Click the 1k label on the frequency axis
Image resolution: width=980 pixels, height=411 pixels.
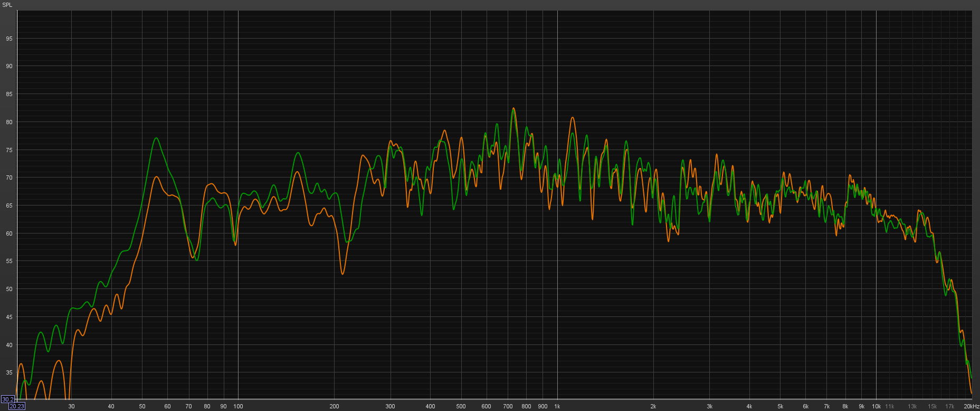pyautogui.click(x=557, y=406)
